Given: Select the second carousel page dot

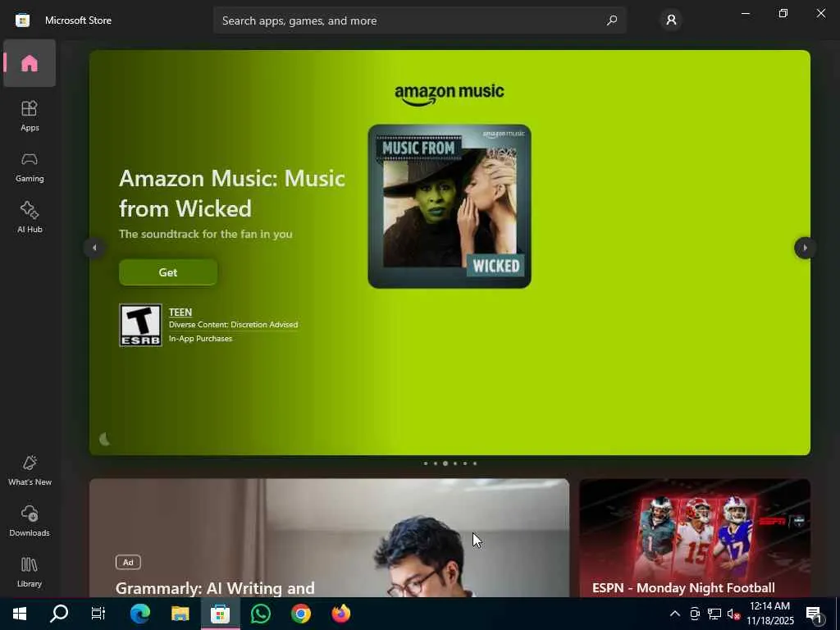Looking at the screenshot, I should pyautogui.click(x=435, y=463).
